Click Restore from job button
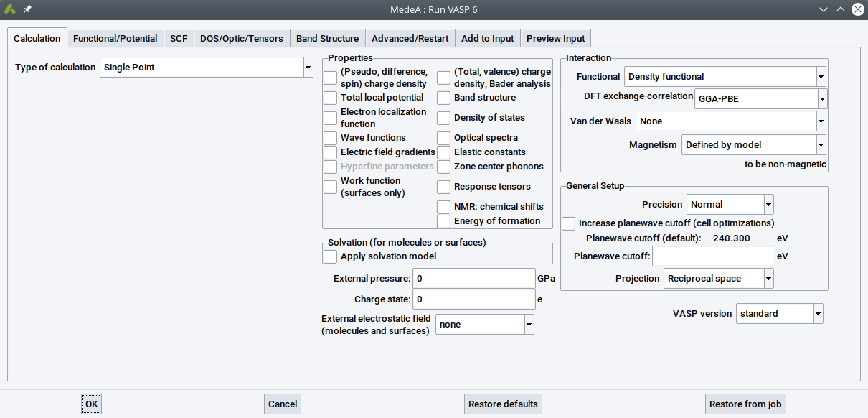The image size is (868, 418). click(745, 404)
